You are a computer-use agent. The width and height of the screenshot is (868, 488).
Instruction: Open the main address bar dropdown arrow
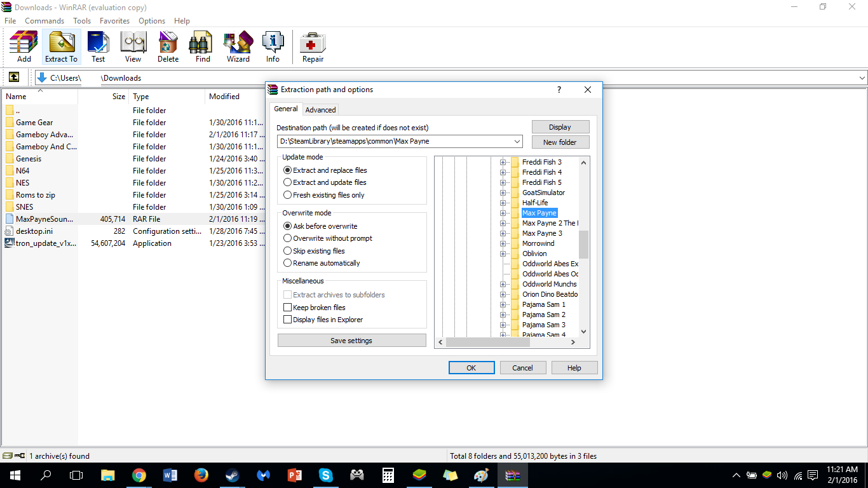pos(862,78)
